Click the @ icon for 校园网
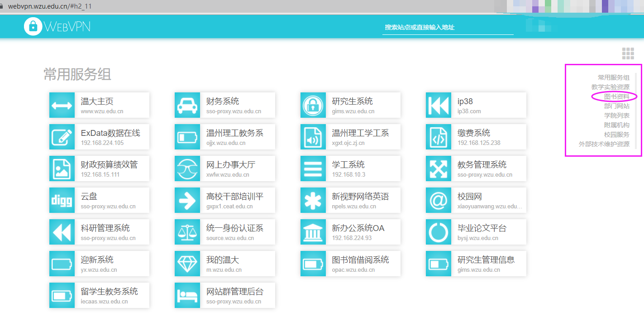Image resolution: width=644 pixels, height=327 pixels. pos(438,200)
